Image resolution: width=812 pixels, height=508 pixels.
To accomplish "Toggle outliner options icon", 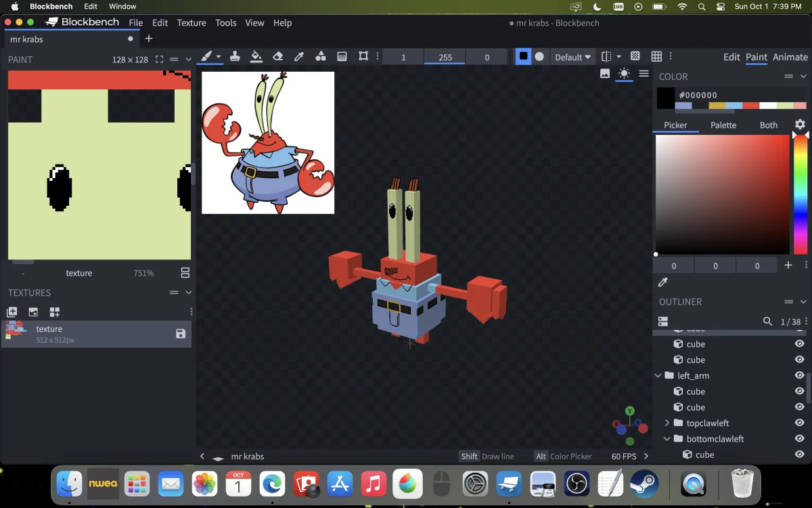I will 663,321.
